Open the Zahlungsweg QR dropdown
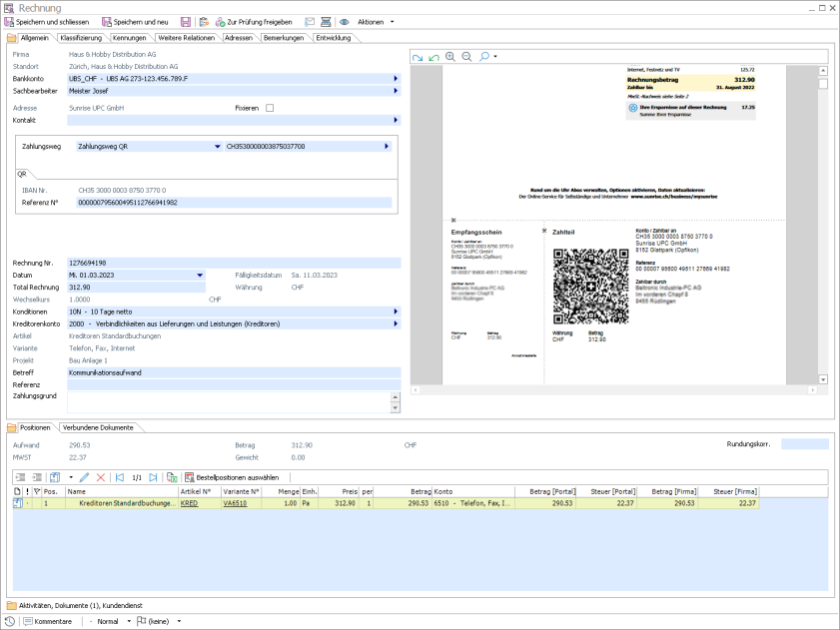Image resolution: width=840 pixels, height=630 pixels. pos(218,146)
